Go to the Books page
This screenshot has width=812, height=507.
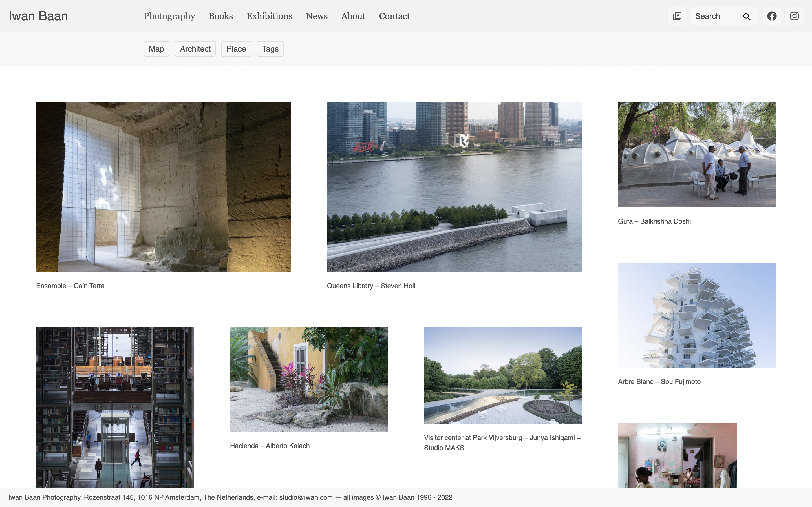click(x=220, y=16)
